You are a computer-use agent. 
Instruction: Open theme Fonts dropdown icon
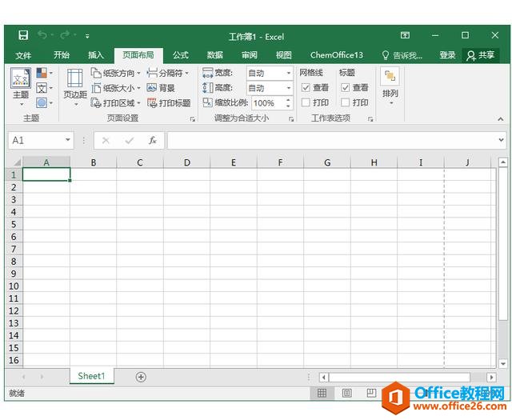point(45,88)
